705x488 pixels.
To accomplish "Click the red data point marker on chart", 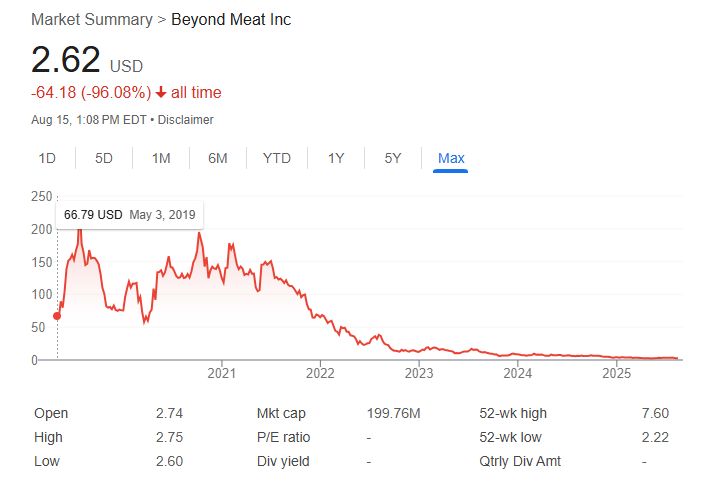I will tap(57, 316).
